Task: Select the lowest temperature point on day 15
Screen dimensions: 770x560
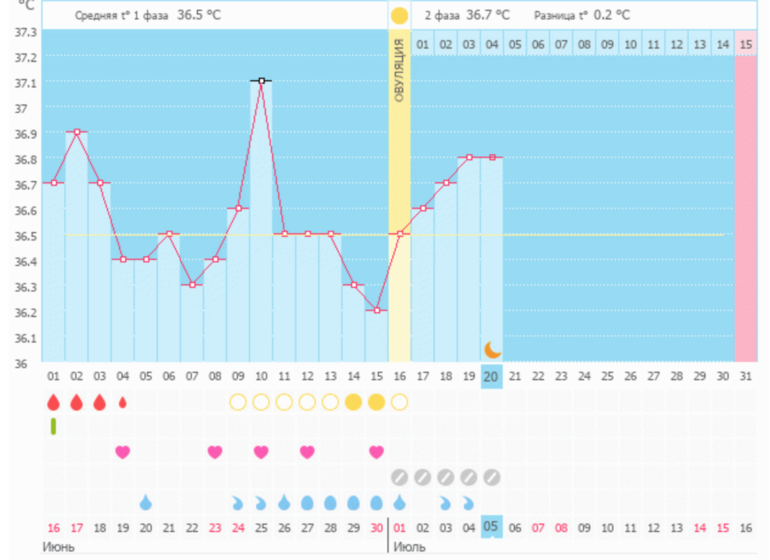Action: pyautogui.click(x=376, y=310)
